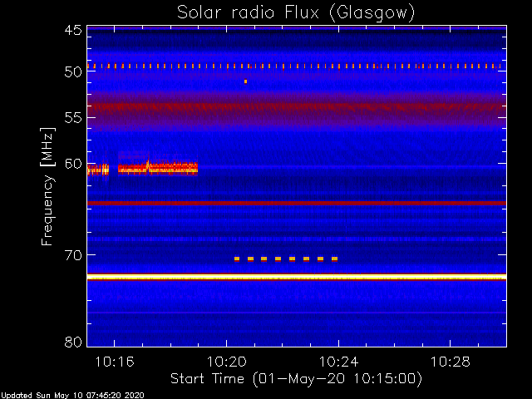This screenshot has height=399, width=532.
Task: Click the 10:28 time tick label
Action: (x=451, y=362)
